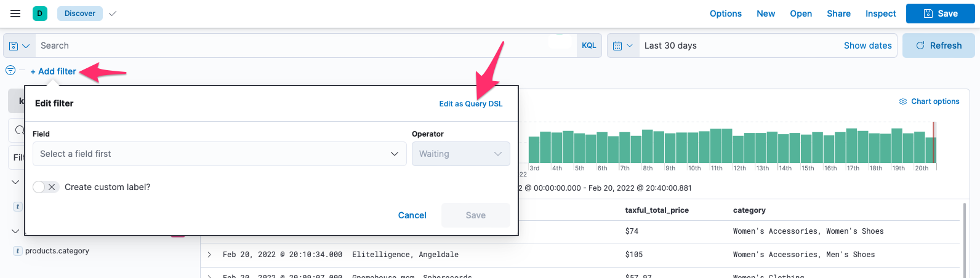Click the green D space avatar

[40, 14]
